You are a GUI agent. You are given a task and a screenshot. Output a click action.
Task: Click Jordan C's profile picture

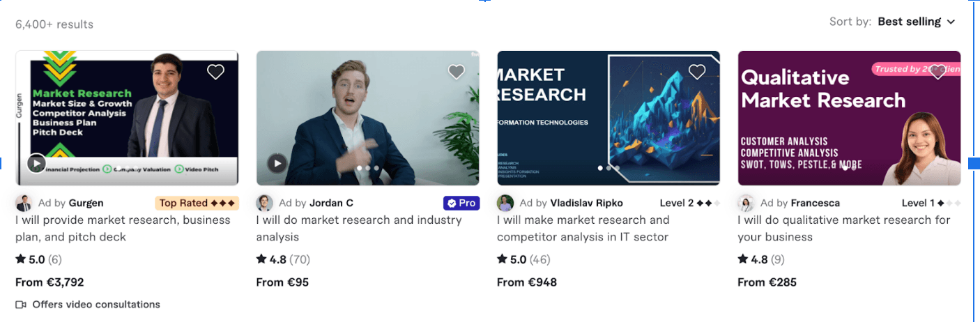coord(265,203)
